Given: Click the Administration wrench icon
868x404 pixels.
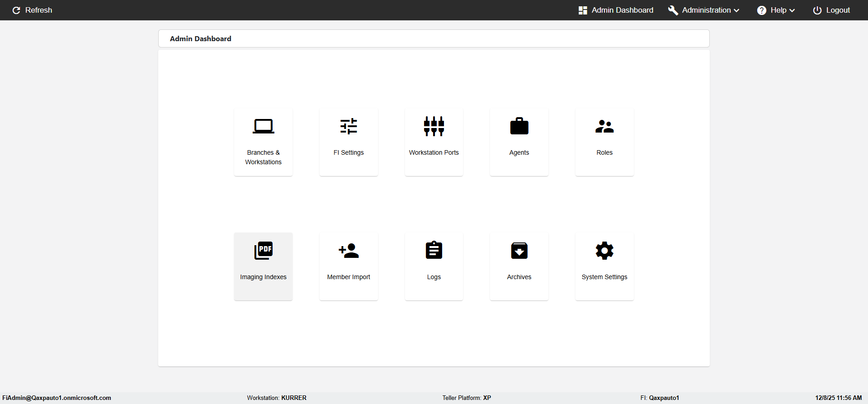Looking at the screenshot, I should 673,10.
